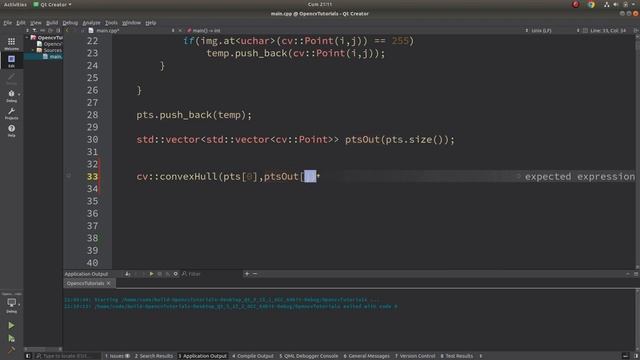Click the Type to locate field

click(67, 356)
